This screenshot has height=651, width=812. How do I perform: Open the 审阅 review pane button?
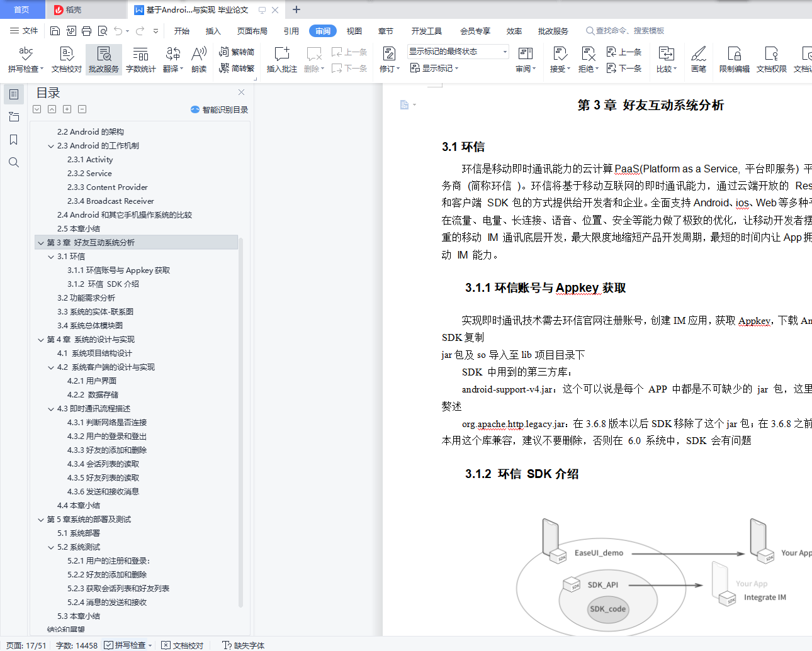[x=526, y=60]
